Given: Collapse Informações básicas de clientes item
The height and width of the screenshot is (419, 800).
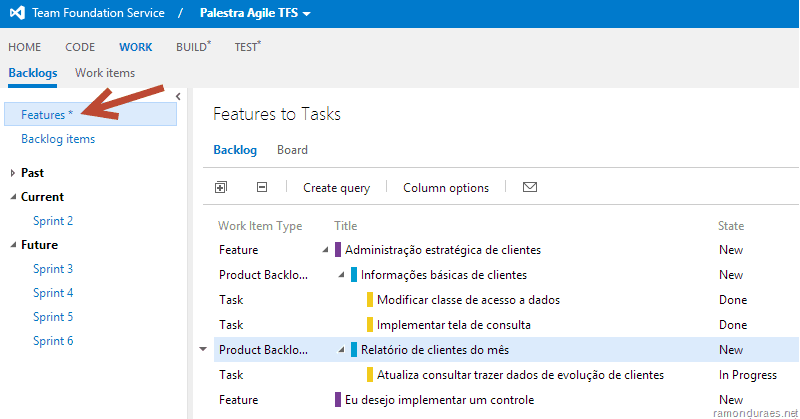Looking at the screenshot, I should pos(341,275).
